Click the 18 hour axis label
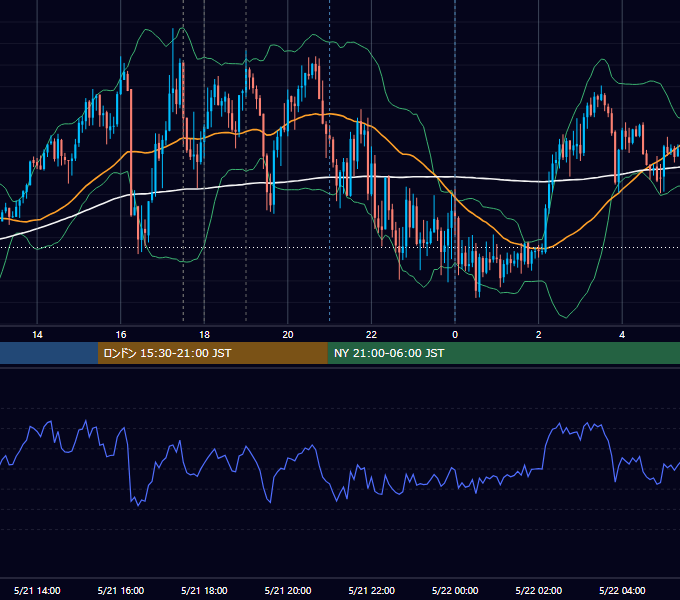 204,335
